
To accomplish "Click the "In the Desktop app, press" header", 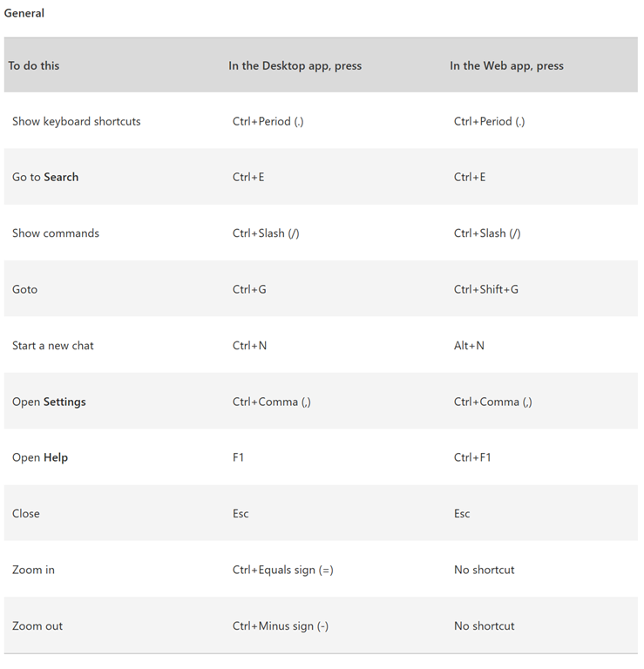I will [295, 65].
